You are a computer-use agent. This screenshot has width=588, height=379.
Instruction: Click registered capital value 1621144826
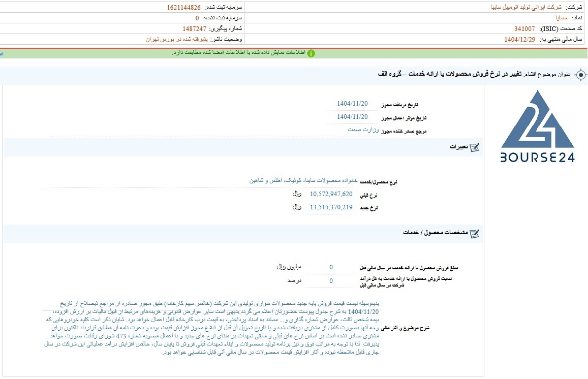[x=184, y=7]
